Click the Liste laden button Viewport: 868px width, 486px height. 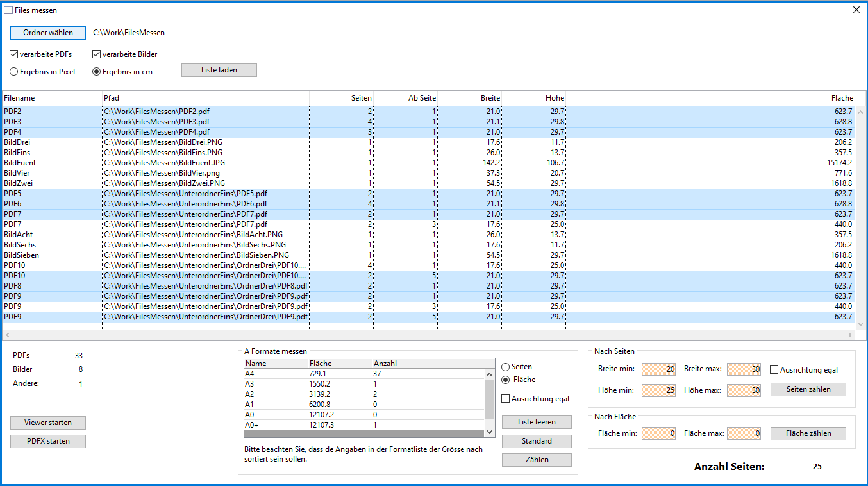[219, 70]
